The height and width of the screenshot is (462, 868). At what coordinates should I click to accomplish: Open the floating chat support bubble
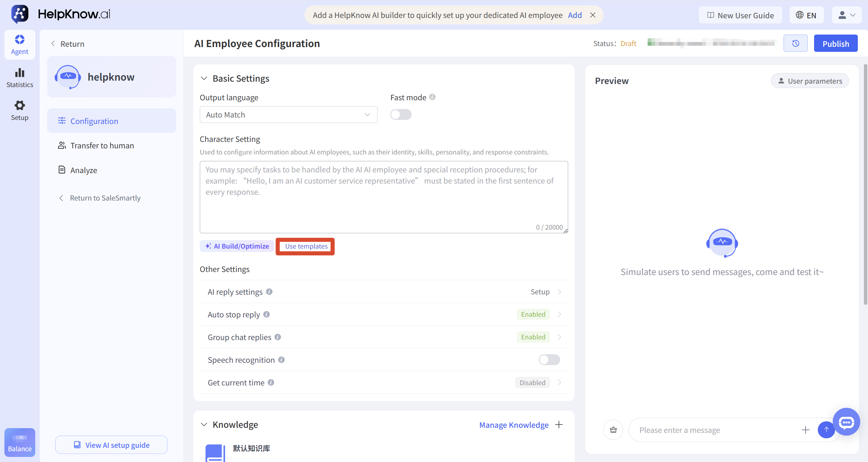[x=846, y=422]
